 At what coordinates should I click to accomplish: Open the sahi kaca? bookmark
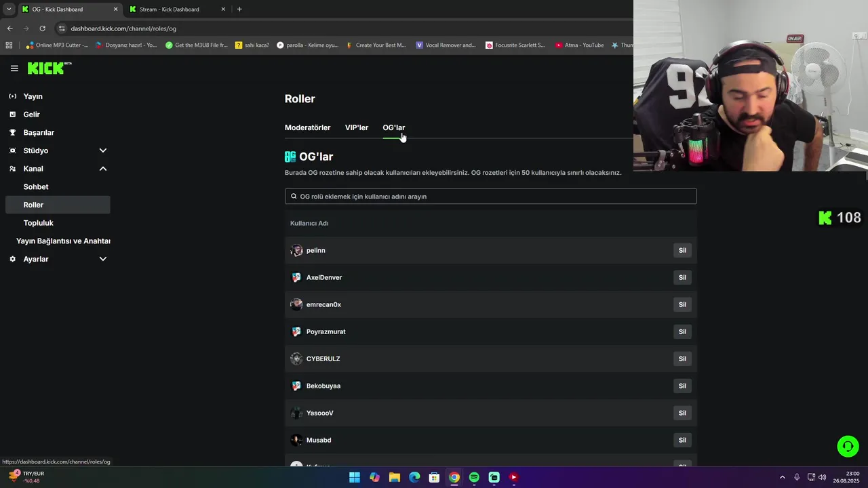click(x=252, y=45)
